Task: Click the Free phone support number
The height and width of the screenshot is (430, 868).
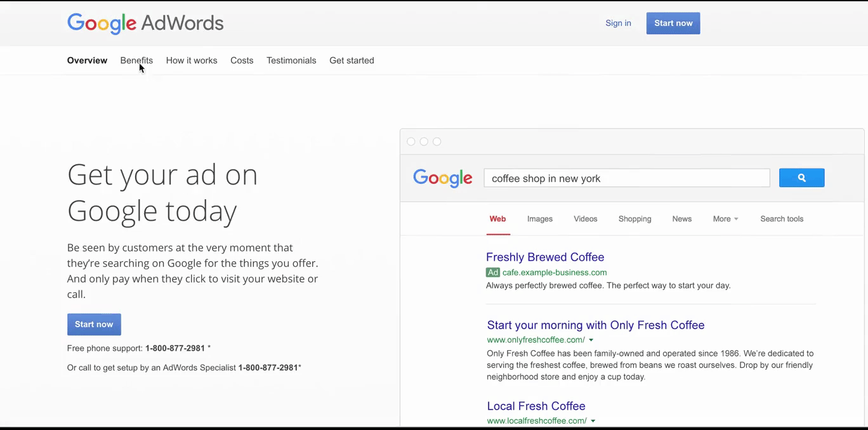Action: tap(175, 348)
